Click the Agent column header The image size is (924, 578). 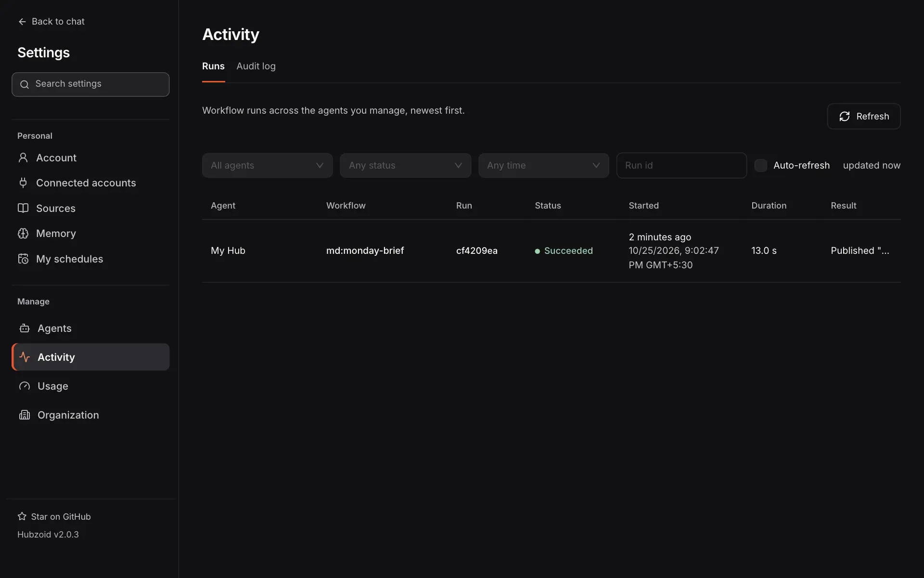[223, 205]
